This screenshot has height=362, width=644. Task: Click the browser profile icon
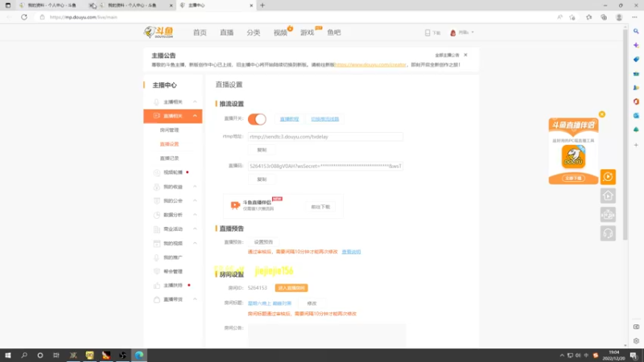619,17
